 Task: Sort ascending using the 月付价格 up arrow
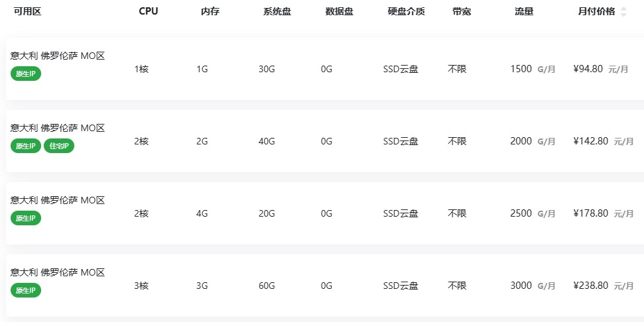pyautogui.click(x=623, y=9)
